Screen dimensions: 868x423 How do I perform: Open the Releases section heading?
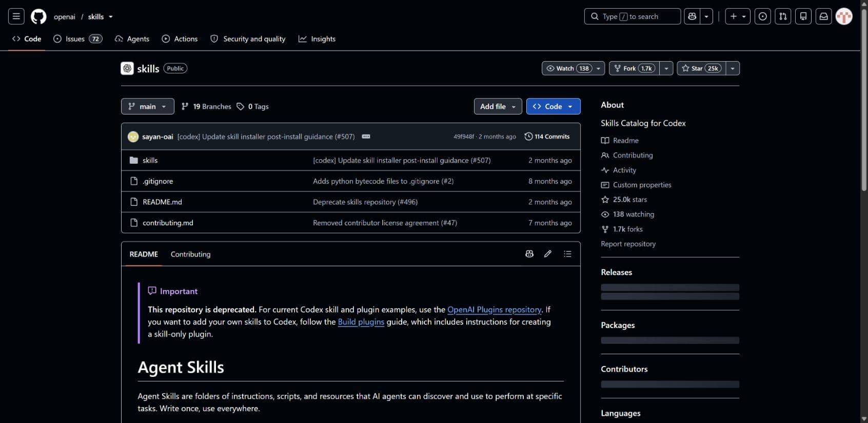coord(616,272)
